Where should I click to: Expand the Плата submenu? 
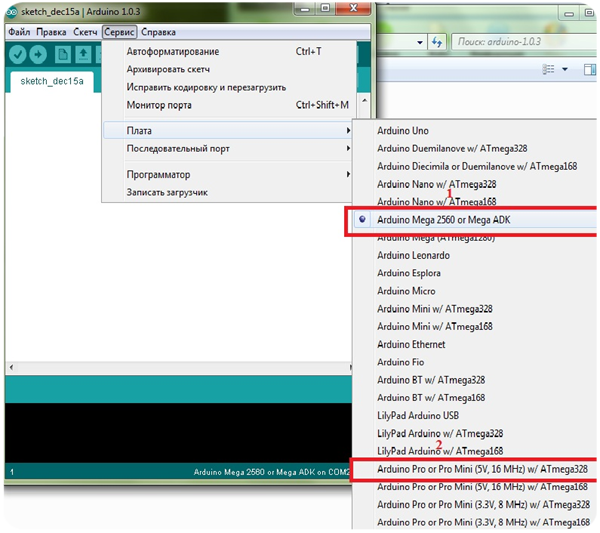tap(228, 130)
